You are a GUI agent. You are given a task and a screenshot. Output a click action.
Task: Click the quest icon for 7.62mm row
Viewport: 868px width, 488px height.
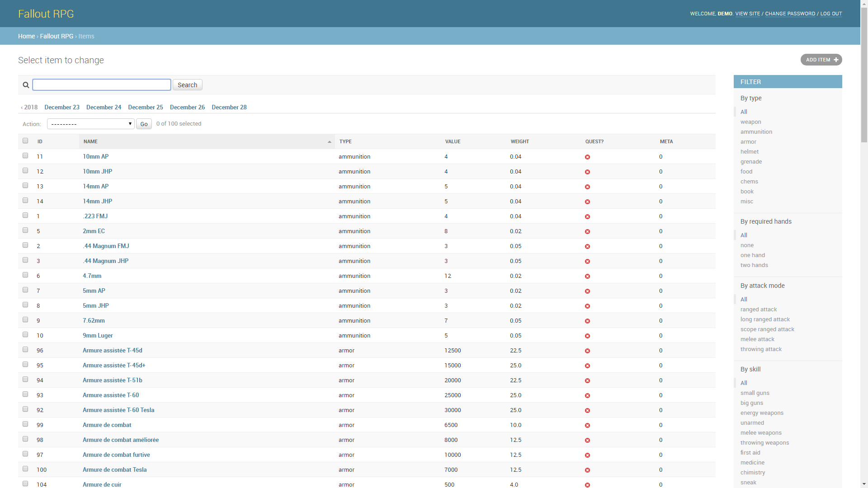coord(587,321)
